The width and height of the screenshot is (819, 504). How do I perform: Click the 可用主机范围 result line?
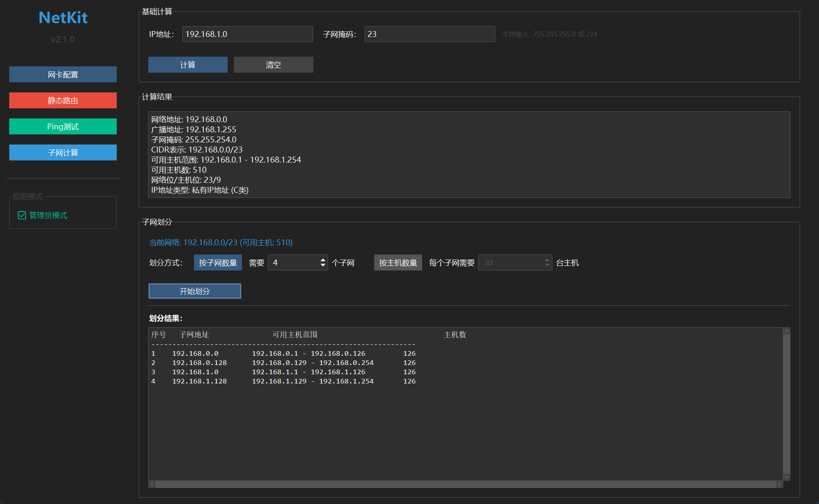(x=226, y=160)
